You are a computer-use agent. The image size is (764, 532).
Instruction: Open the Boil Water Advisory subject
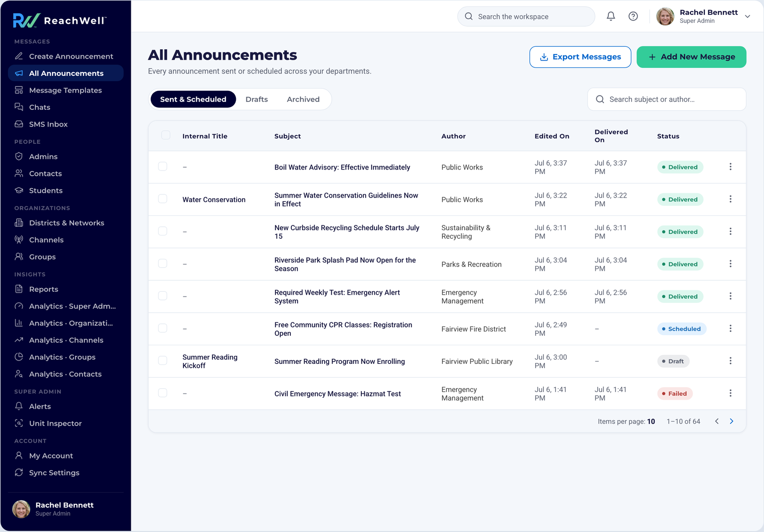(342, 167)
